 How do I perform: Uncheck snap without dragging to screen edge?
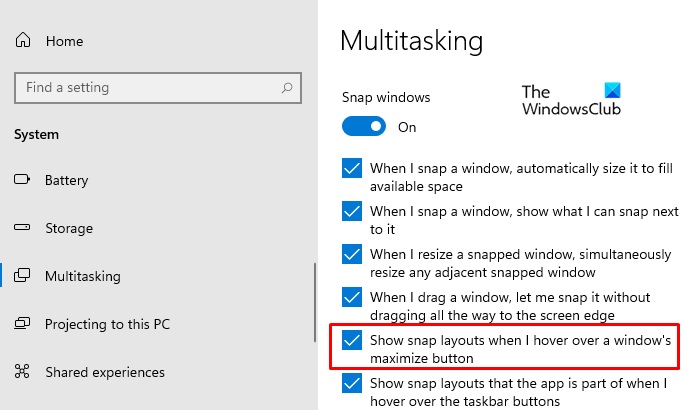pos(352,297)
